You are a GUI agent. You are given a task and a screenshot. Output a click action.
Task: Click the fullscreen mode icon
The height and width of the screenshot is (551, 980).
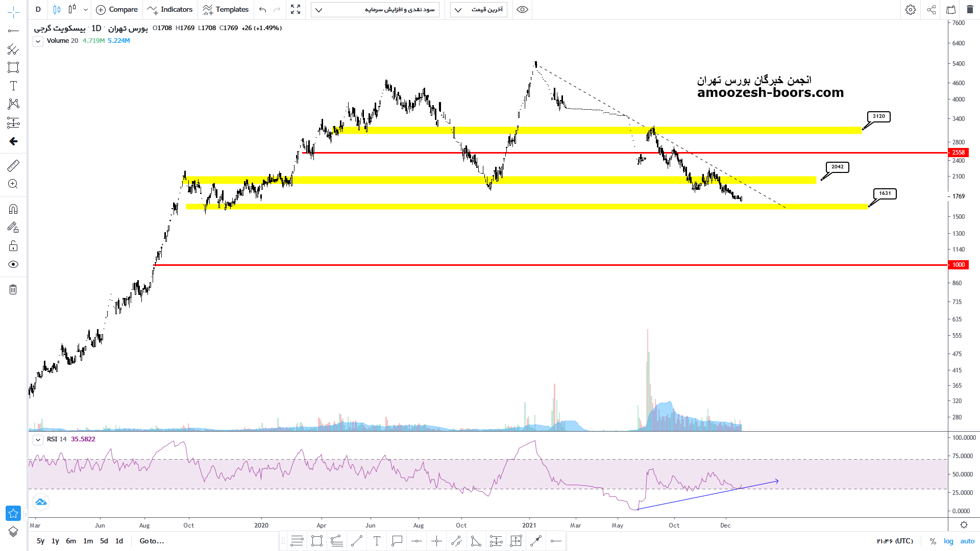296,10
